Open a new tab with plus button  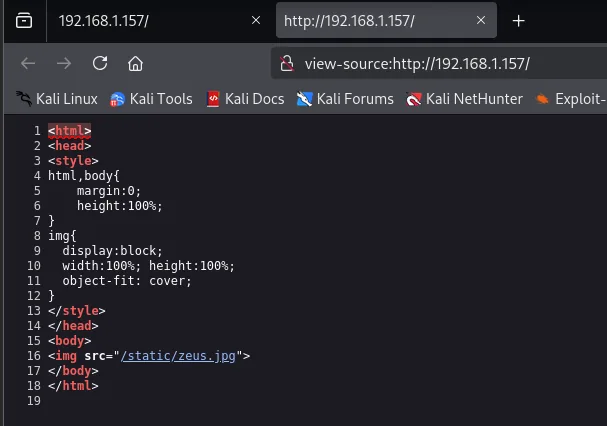518,21
